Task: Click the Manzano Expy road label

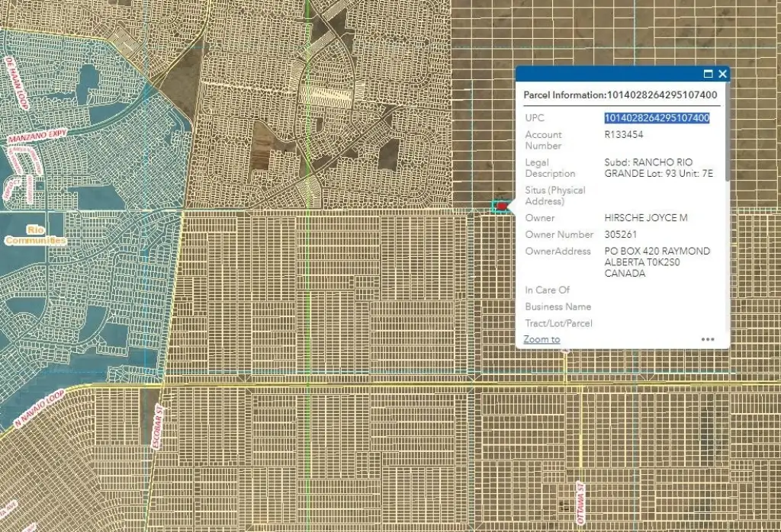Action: point(37,136)
